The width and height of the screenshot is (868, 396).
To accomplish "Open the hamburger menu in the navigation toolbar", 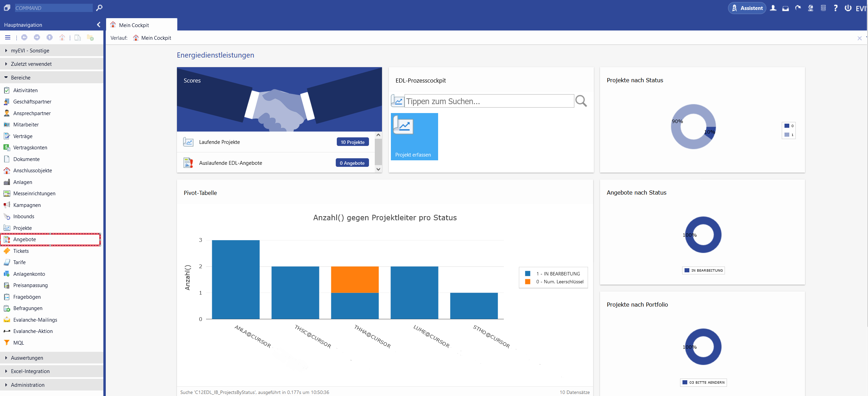I will 8,37.
